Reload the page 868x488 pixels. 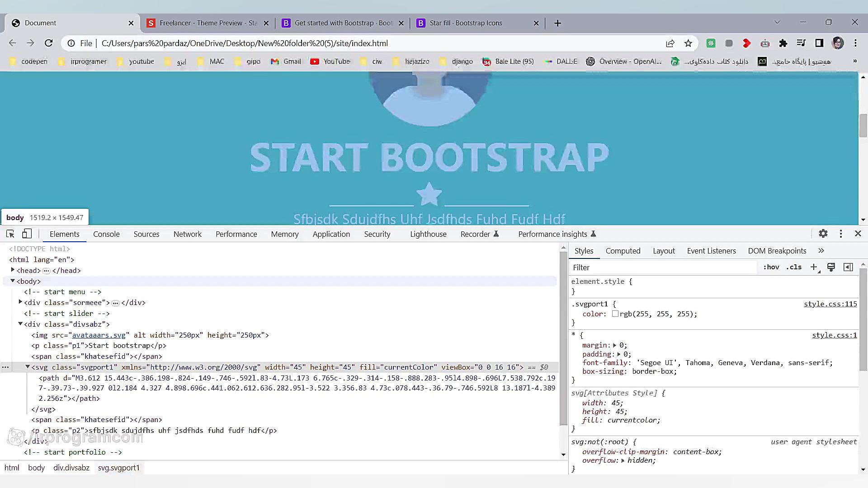[49, 43]
